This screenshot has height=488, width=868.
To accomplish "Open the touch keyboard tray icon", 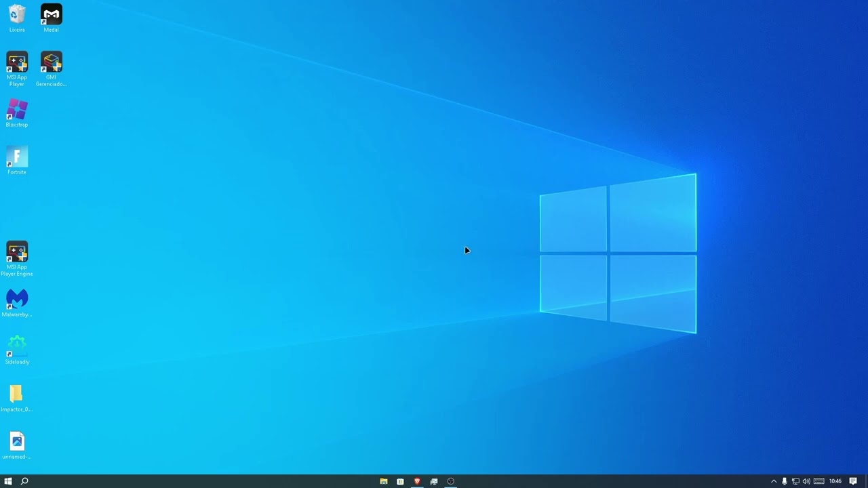I will [x=819, y=481].
